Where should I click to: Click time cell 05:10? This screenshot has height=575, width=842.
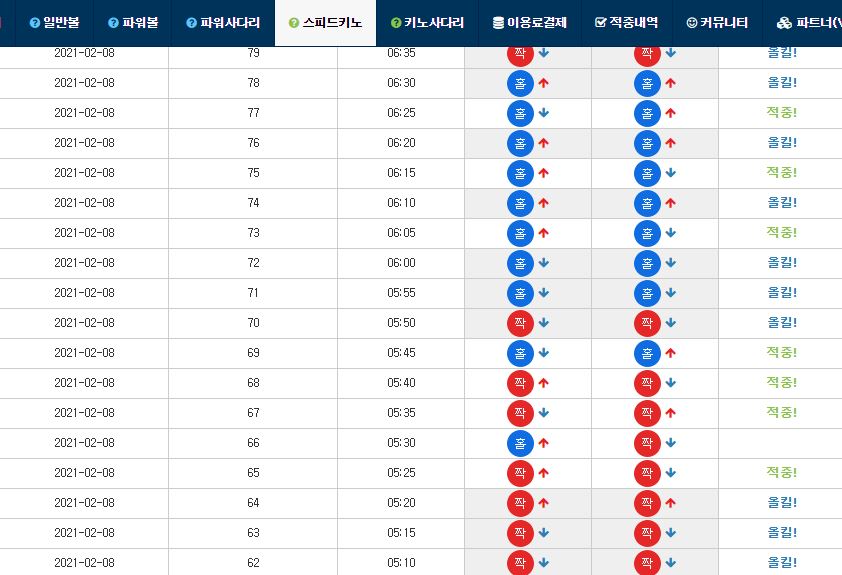[x=401, y=563]
